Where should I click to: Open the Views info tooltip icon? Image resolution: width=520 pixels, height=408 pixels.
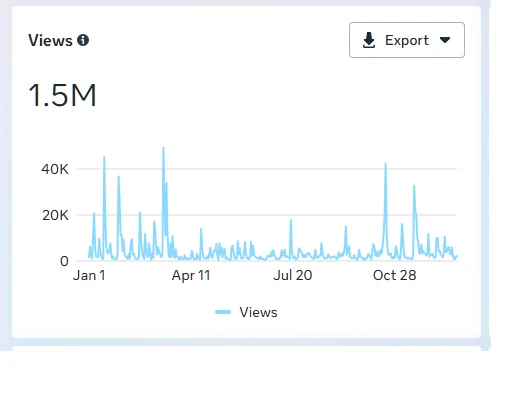(83, 40)
